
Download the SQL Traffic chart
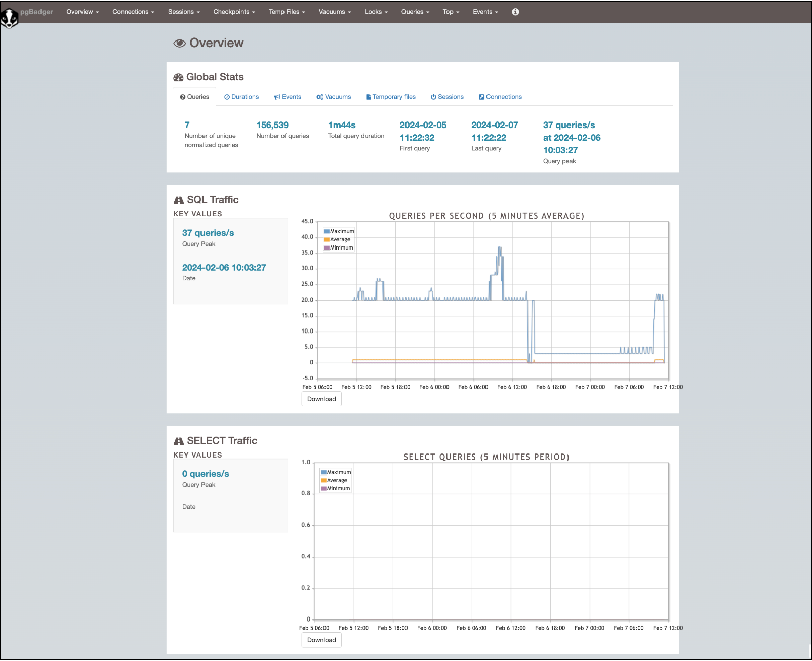[x=321, y=399]
